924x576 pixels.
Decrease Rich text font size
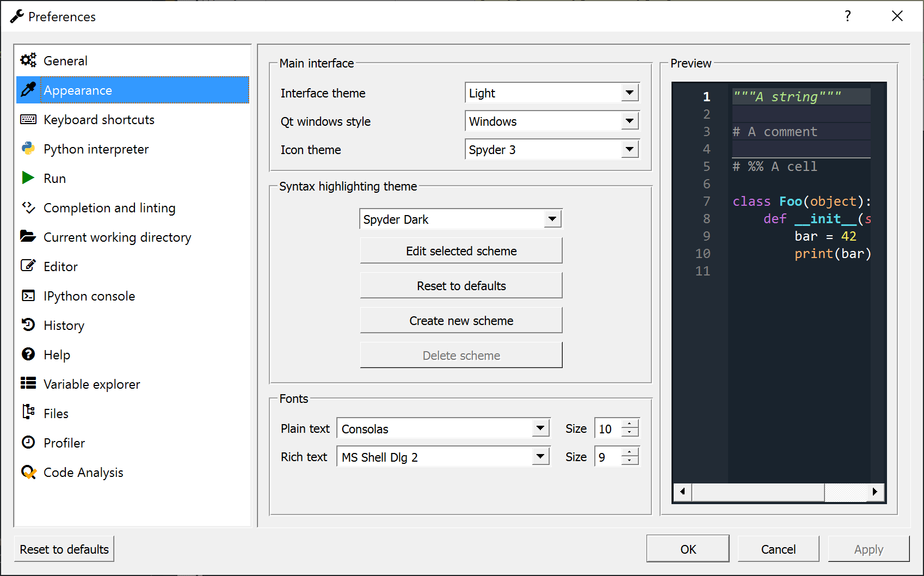click(630, 462)
